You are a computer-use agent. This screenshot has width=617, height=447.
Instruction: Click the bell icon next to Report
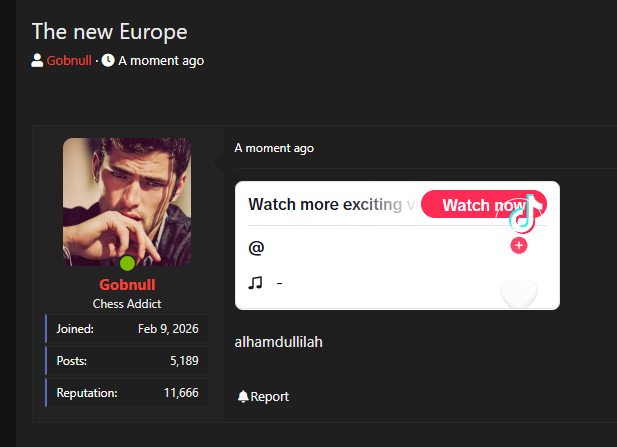[243, 396]
